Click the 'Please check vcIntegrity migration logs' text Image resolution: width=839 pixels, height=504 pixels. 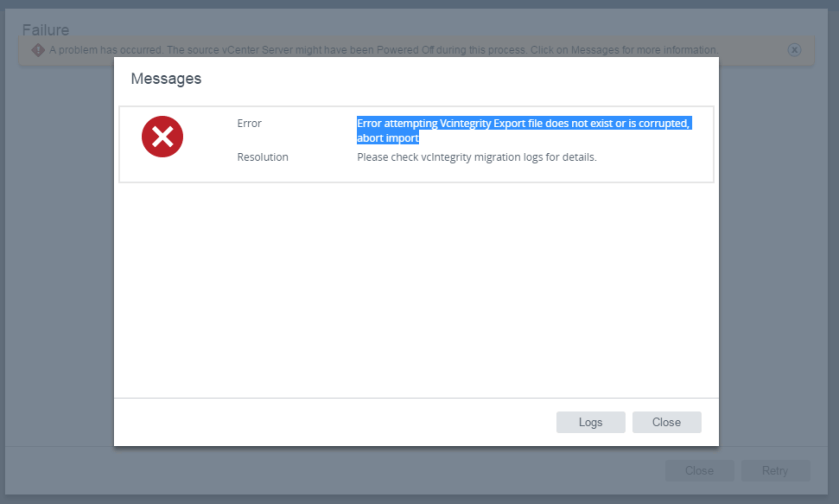pyautogui.click(x=476, y=157)
